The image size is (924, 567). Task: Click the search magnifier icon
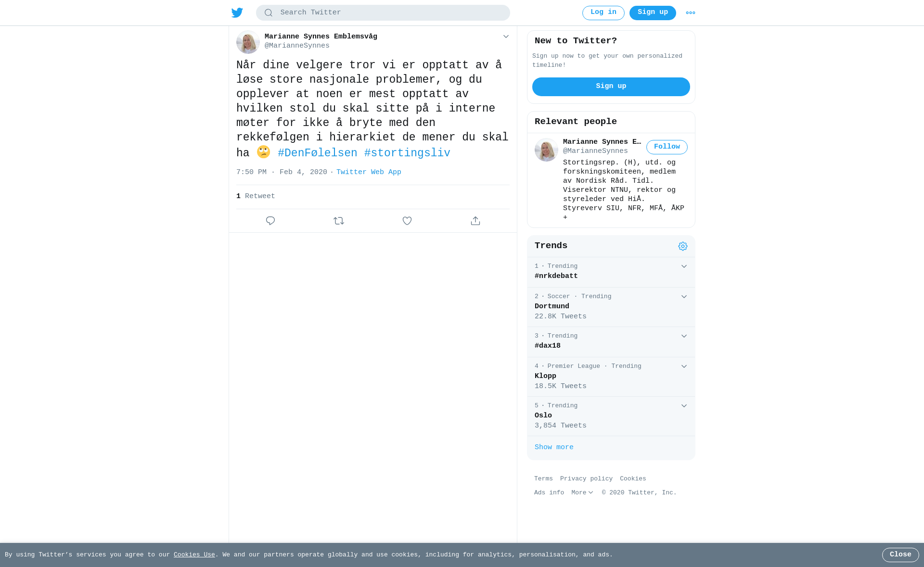[269, 13]
